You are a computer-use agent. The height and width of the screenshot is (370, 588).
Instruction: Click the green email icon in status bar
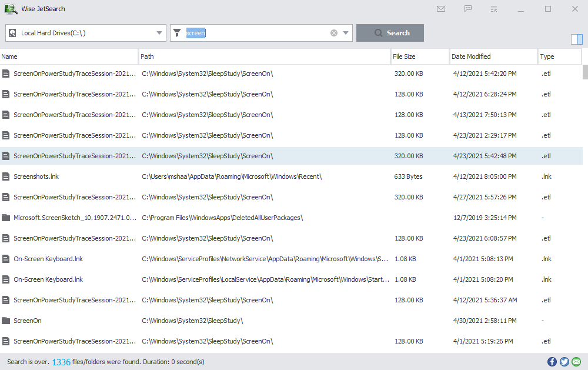576,362
